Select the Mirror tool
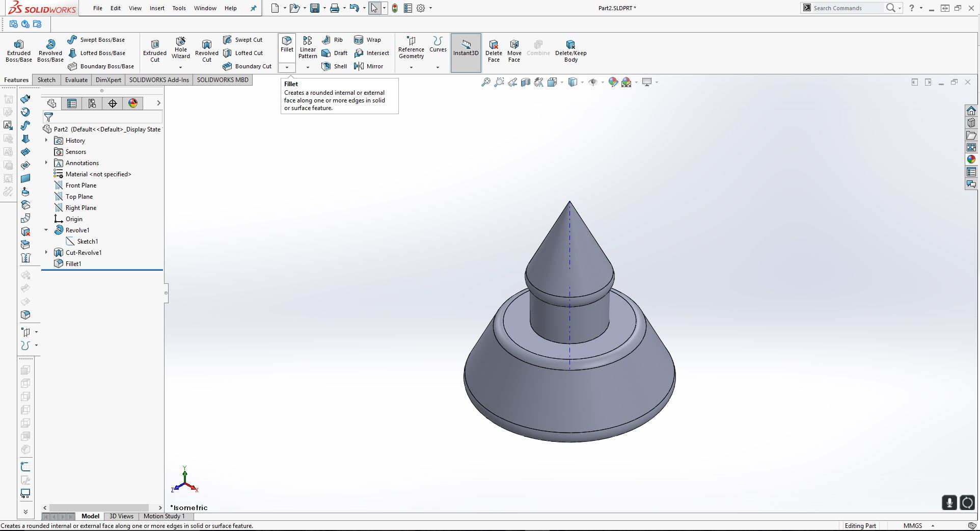 (368, 66)
